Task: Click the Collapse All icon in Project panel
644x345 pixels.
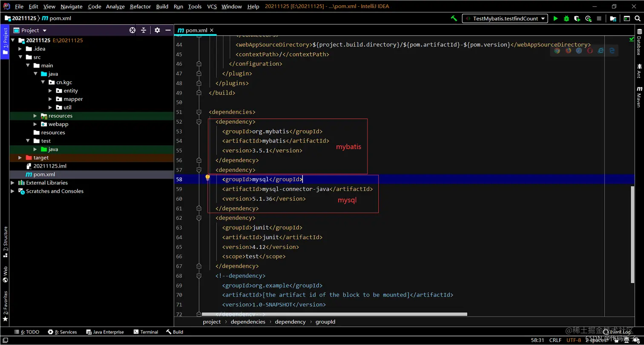Action: [144, 30]
